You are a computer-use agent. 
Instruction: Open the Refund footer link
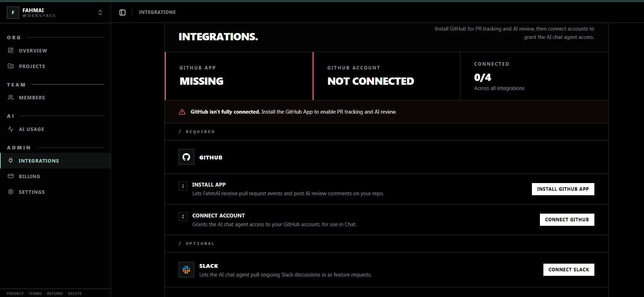(55, 294)
